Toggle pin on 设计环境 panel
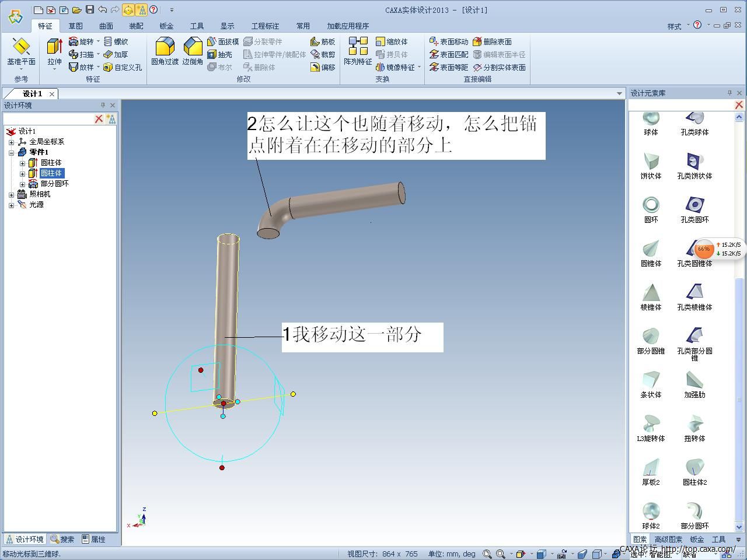 pyautogui.click(x=103, y=105)
